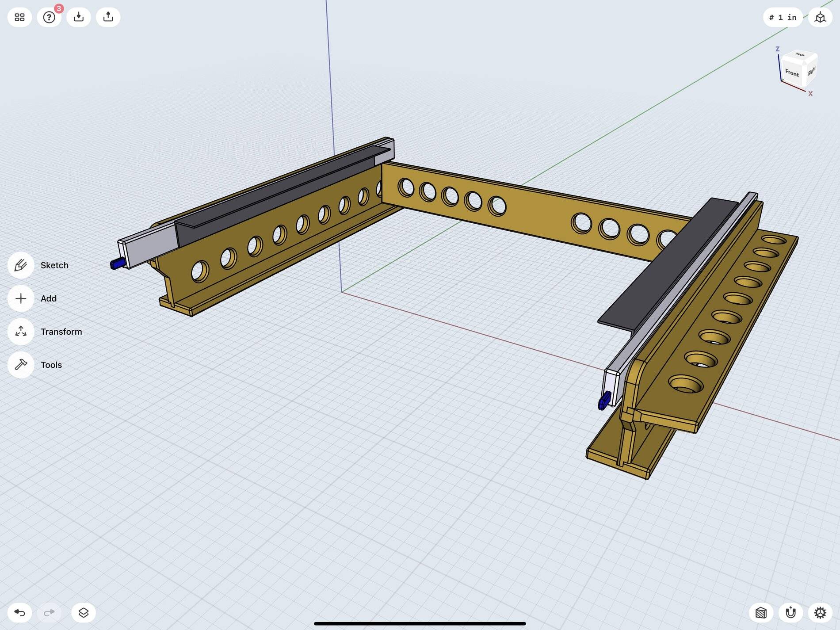Toggle the section view display mode

pyautogui.click(x=761, y=612)
